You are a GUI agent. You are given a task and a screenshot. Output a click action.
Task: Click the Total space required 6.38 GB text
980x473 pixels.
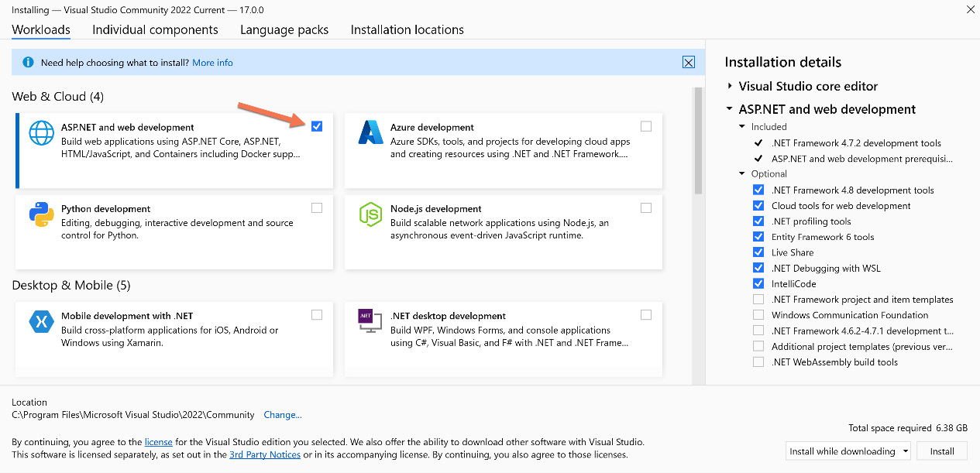(908, 427)
